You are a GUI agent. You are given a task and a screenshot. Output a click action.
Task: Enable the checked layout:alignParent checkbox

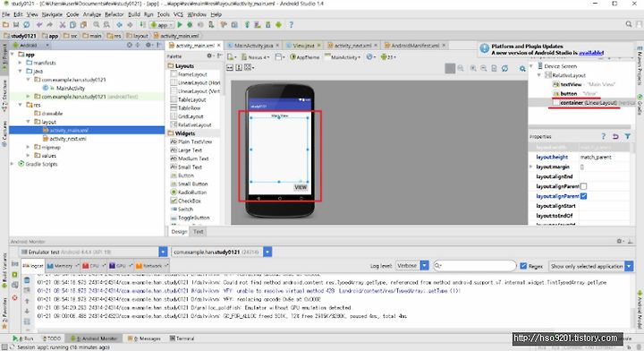[583, 196]
